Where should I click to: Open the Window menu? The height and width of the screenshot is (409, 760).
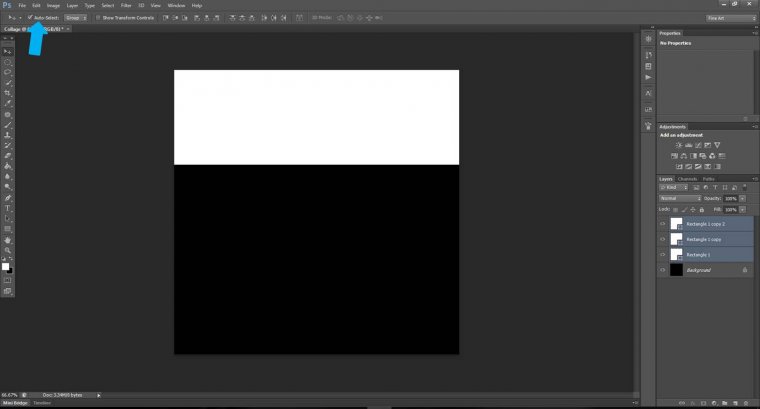176,5
